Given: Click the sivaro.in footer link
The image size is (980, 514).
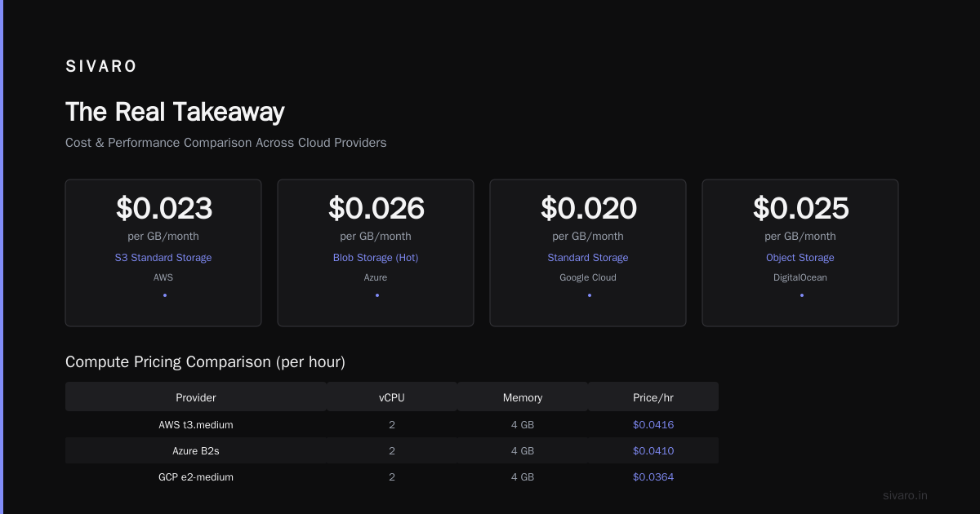Looking at the screenshot, I should point(905,495).
